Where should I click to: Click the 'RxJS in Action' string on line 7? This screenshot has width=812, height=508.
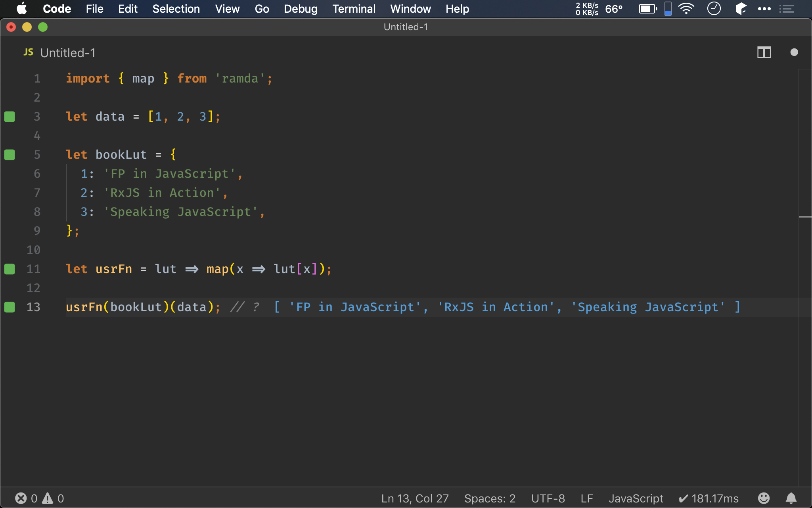click(162, 193)
